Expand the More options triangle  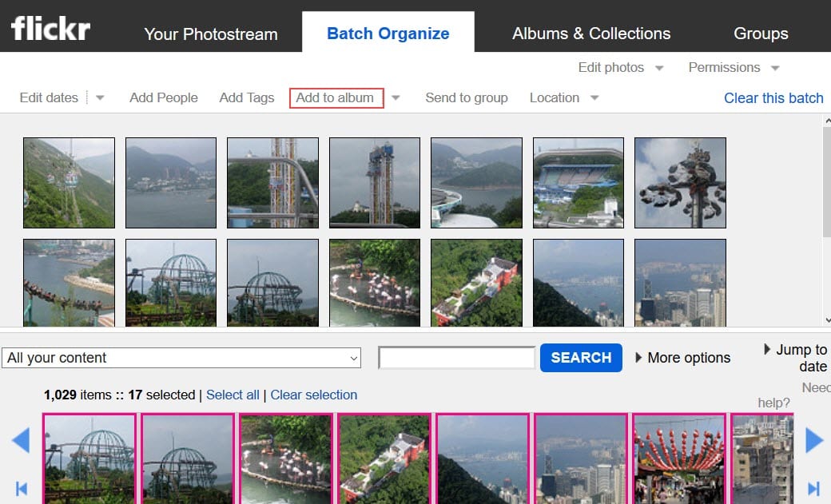click(x=638, y=358)
